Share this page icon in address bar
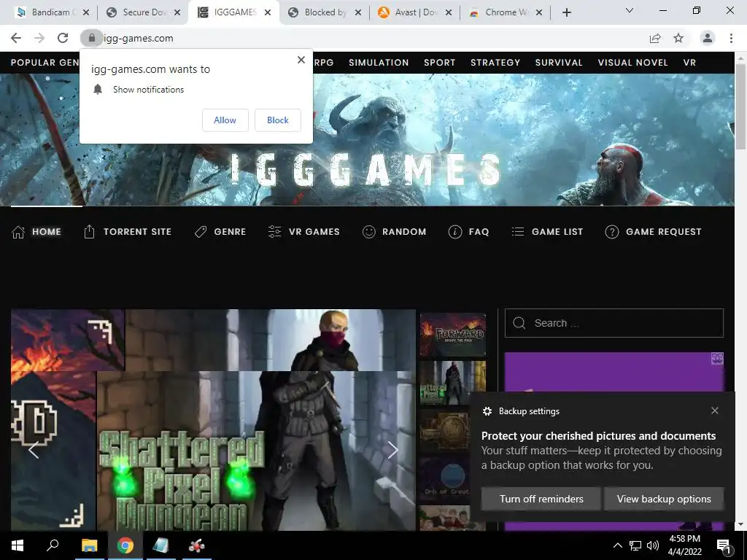This screenshot has width=747, height=560. (655, 38)
